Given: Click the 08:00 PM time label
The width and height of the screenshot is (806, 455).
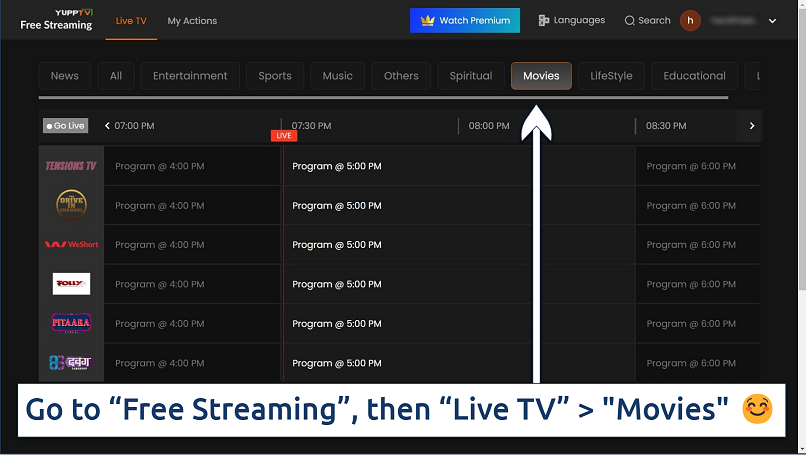Looking at the screenshot, I should tap(489, 125).
